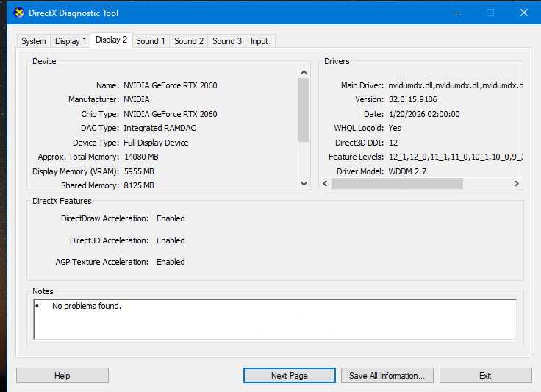Select the Main Driver nvldumdx.dll value
This screenshot has height=392, width=541.
point(456,85)
